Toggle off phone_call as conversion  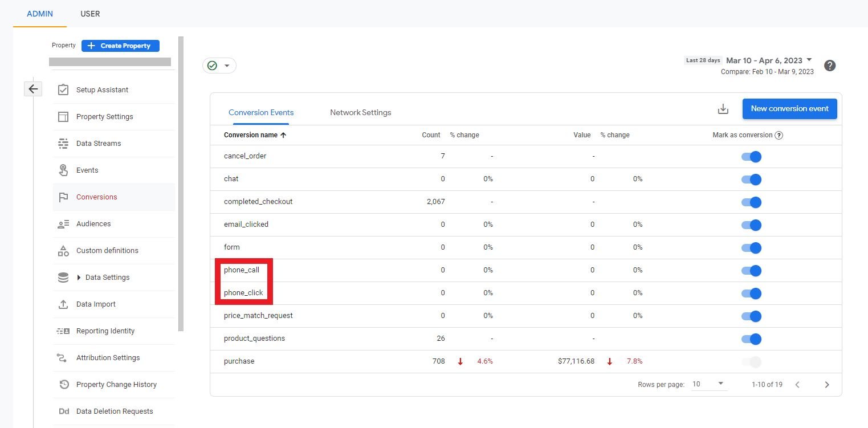tap(751, 271)
